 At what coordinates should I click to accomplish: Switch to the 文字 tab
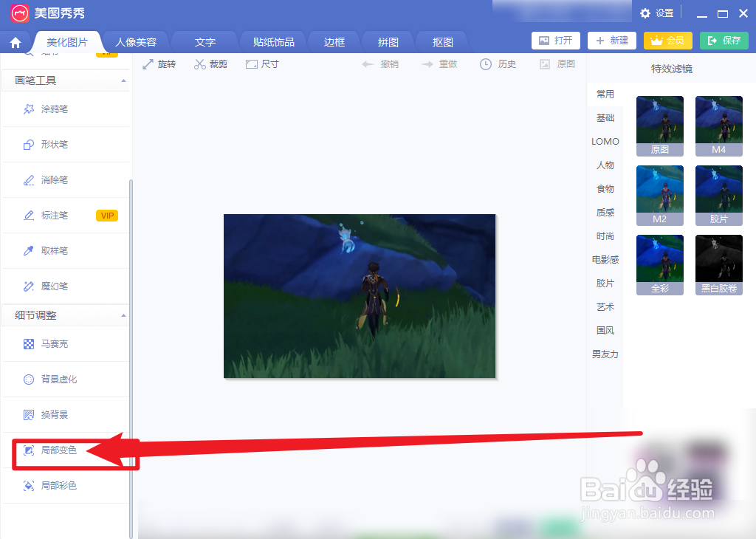tap(205, 42)
